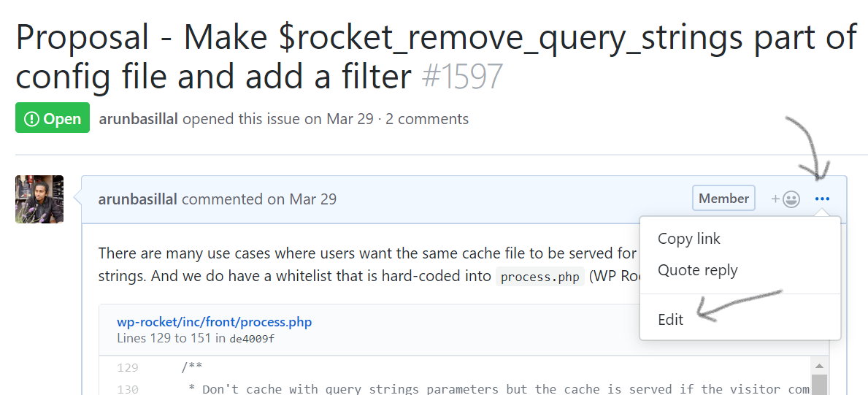Click arunbasillal's avatar thumbnail
The image size is (868, 395).
pyautogui.click(x=39, y=199)
